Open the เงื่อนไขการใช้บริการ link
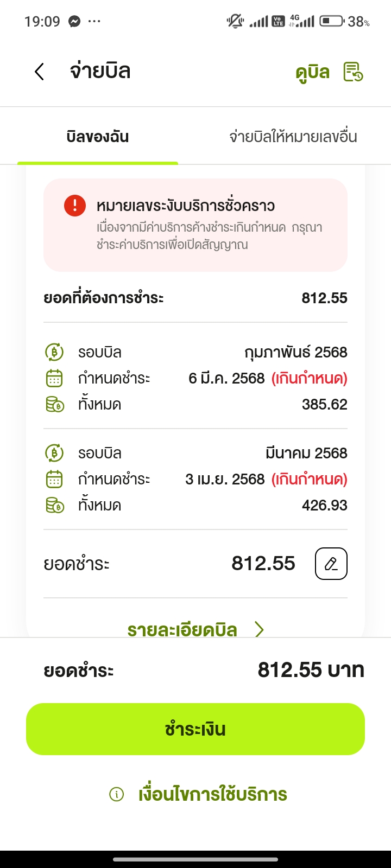The height and width of the screenshot is (868, 391). click(213, 795)
